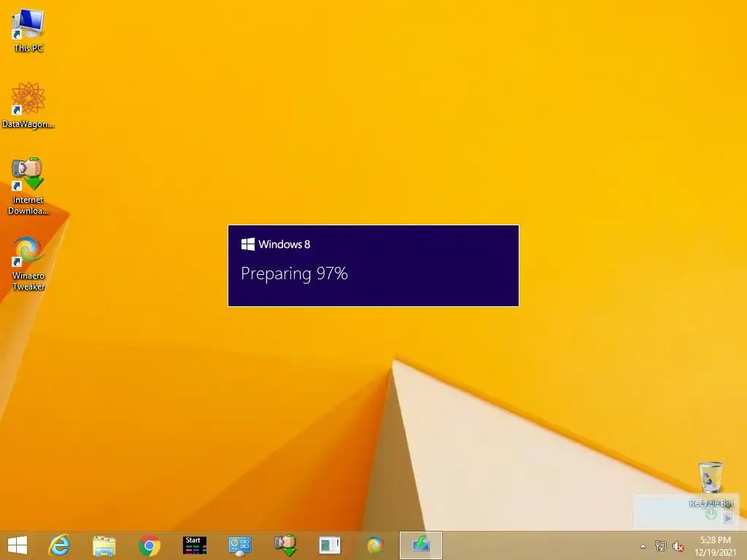Open the network status tray icon
747x560 pixels.
[661, 546]
